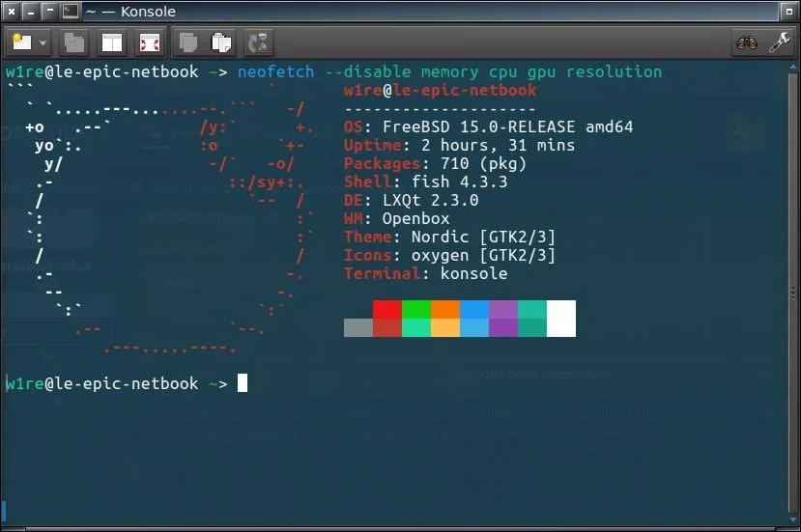The width and height of the screenshot is (801, 532).
Task: Click the Shell value "fish 4.3.3"
Action: tap(459, 182)
